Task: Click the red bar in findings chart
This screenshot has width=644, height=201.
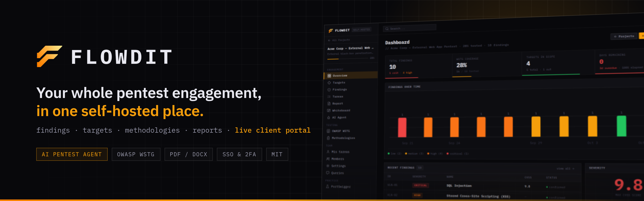Action: click(402, 127)
